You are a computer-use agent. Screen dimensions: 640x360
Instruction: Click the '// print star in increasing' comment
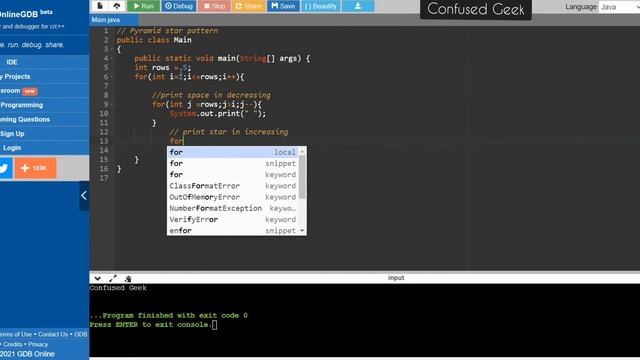click(x=229, y=132)
